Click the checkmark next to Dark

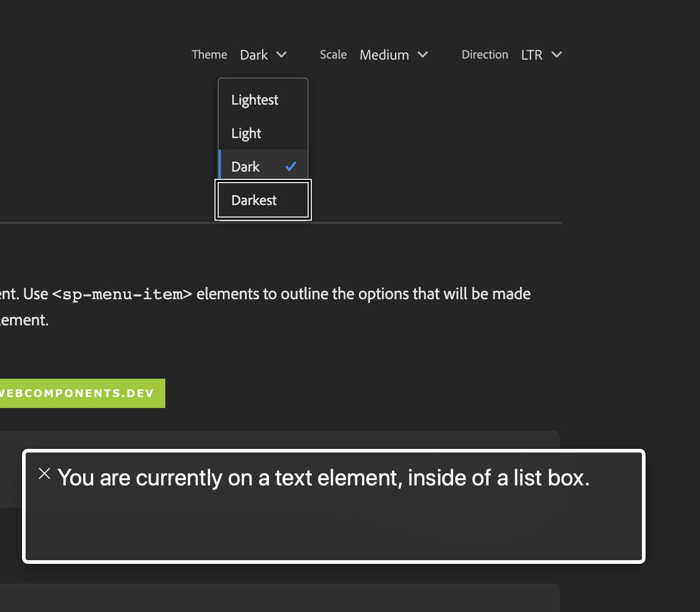(291, 166)
